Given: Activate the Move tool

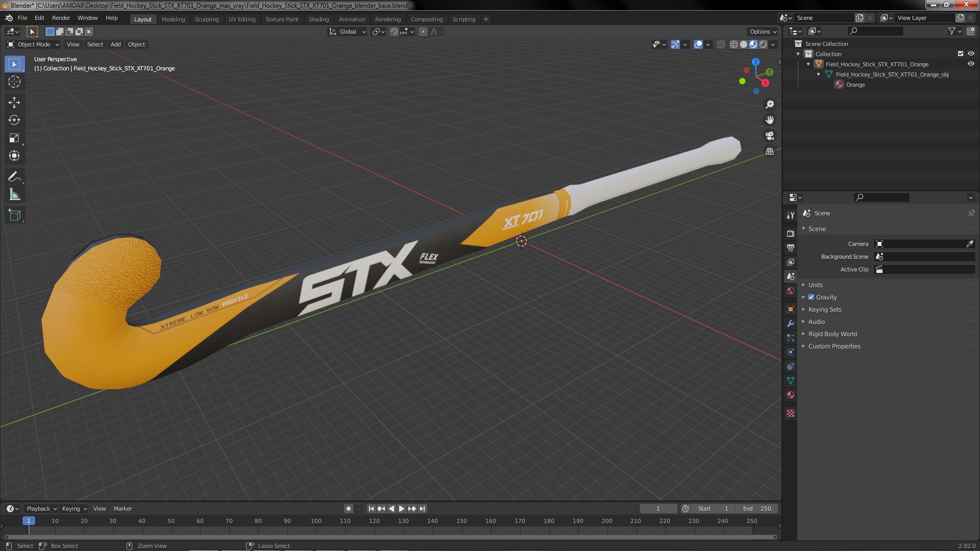Looking at the screenshot, I should pyautogui.click(x=14, y=103).
